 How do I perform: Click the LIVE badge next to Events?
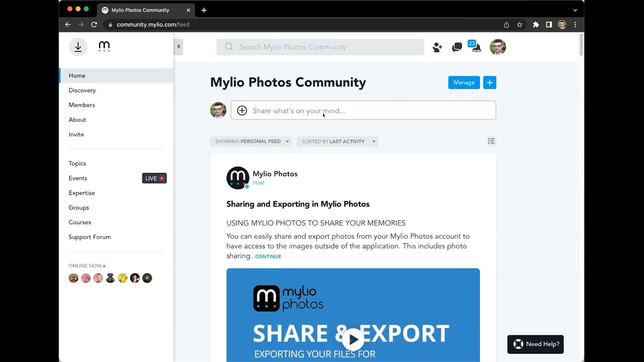click(154, 178)
